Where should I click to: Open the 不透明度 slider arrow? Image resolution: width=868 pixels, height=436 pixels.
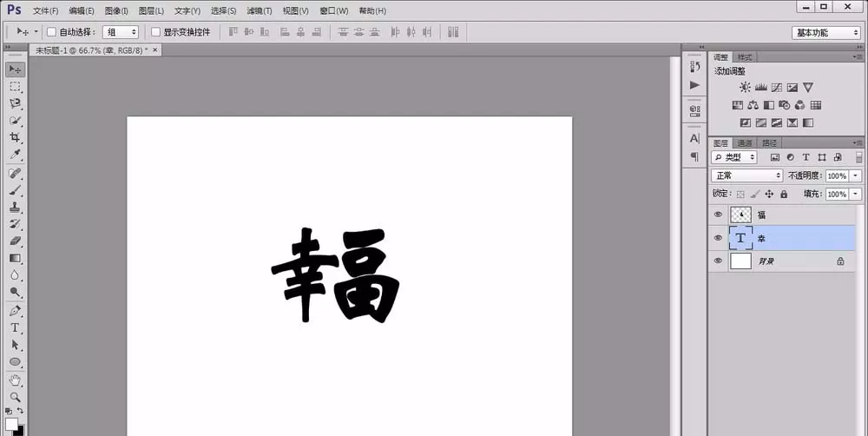click(x=856, y=175)
